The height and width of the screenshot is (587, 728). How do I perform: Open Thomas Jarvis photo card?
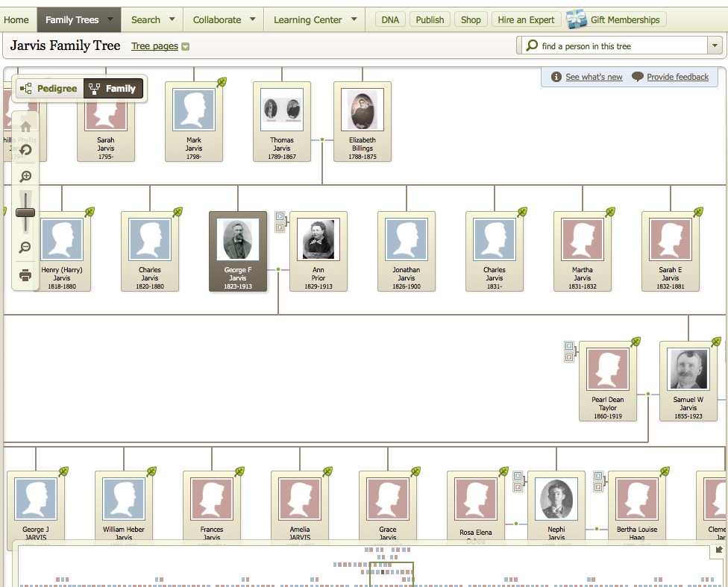pos(282,122)
